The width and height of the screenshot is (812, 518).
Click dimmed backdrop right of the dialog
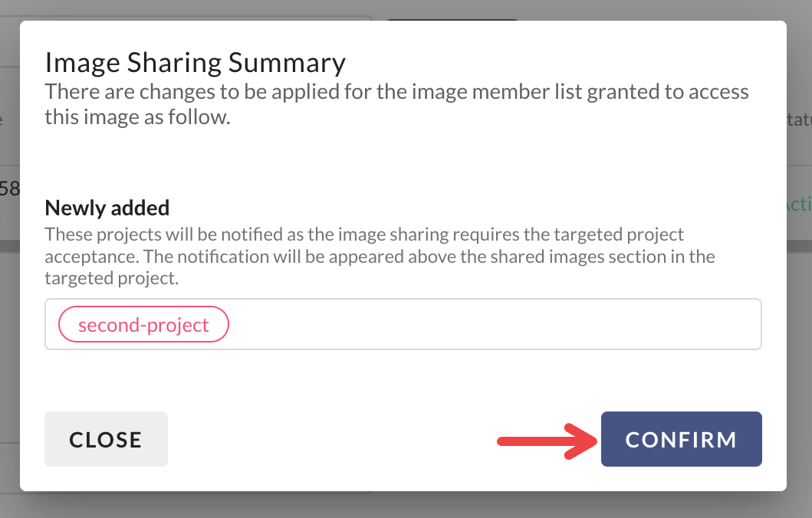pyautogui.click(x=799, y=345)
